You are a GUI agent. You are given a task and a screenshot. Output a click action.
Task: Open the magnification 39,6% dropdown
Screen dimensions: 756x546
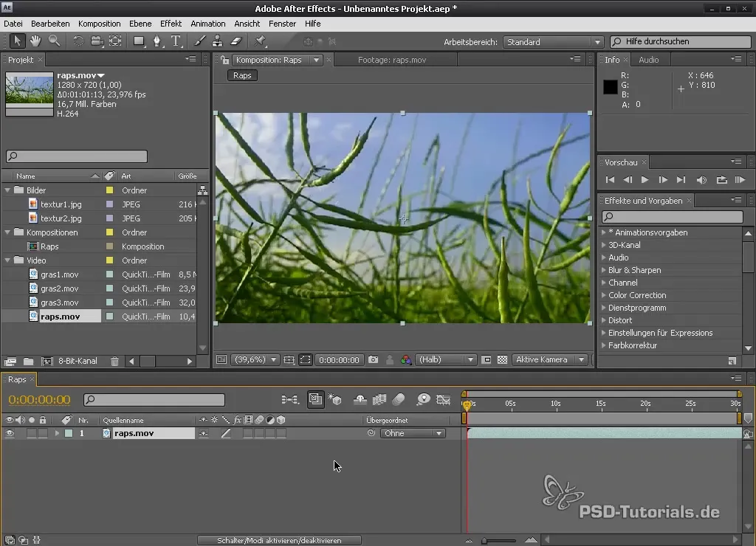tap(255, 359)
